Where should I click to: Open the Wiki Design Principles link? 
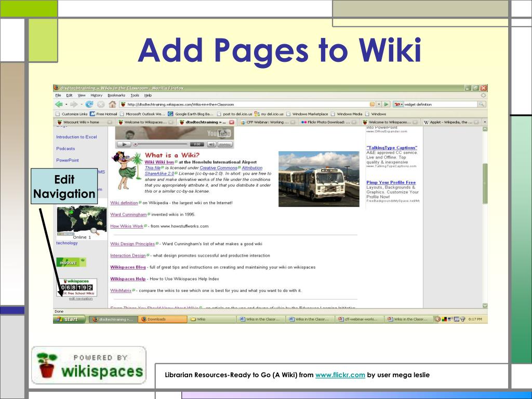pyautogui.click(x=132, y=244)
